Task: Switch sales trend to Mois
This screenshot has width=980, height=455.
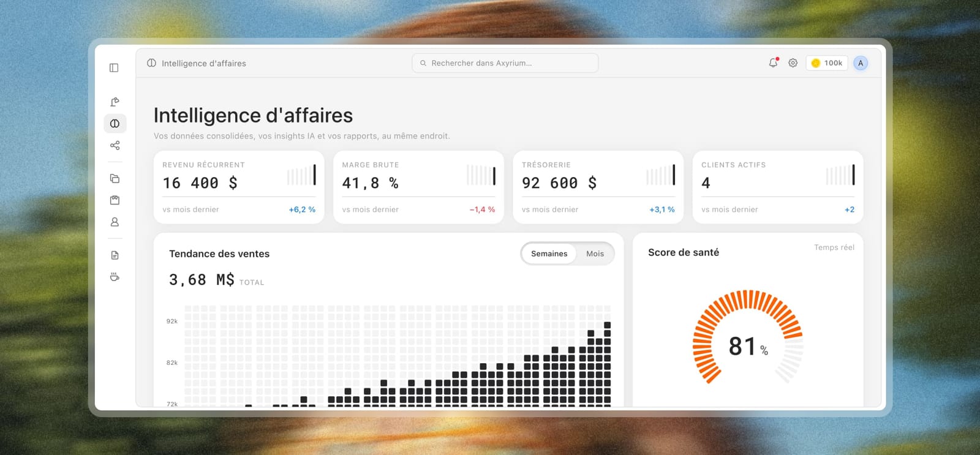Action: click(x=595, y=254)
